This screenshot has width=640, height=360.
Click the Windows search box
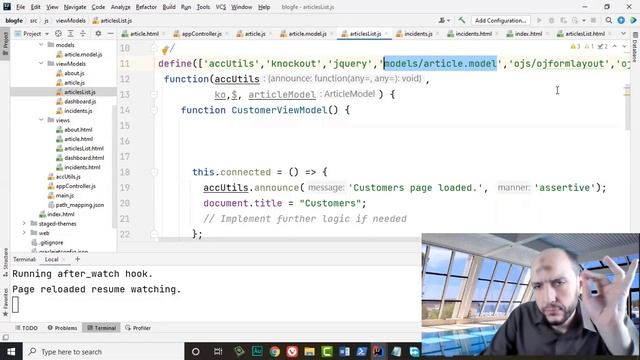click(103, 351)
